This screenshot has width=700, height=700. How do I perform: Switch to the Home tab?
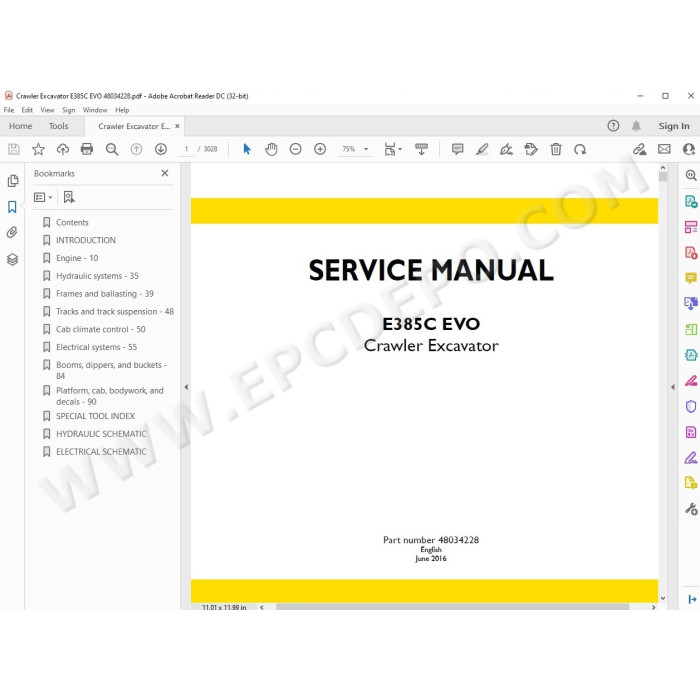21,126
